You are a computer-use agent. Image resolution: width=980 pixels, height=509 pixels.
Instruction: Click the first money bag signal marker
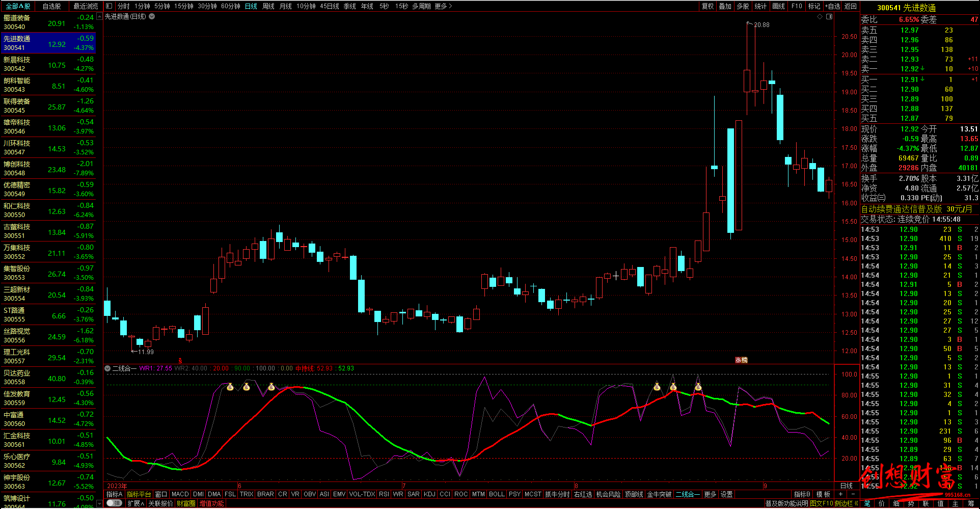pyautogui.click(x=230, y=387)
